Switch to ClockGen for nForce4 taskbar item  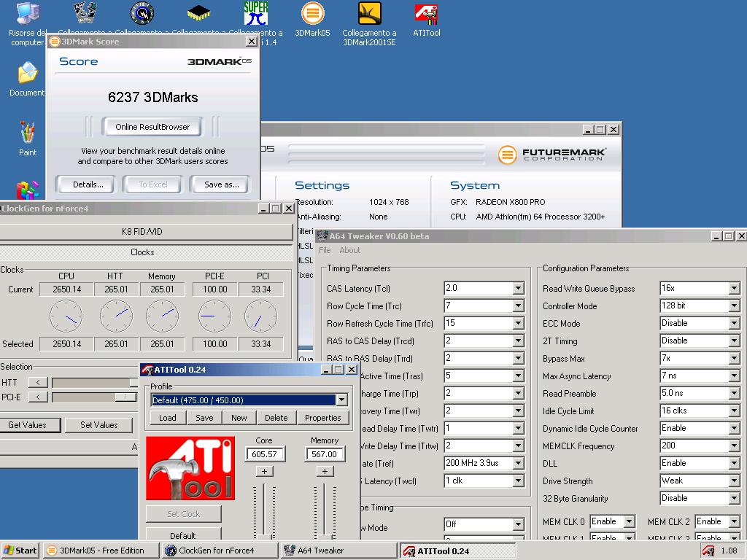click(220, 551)
